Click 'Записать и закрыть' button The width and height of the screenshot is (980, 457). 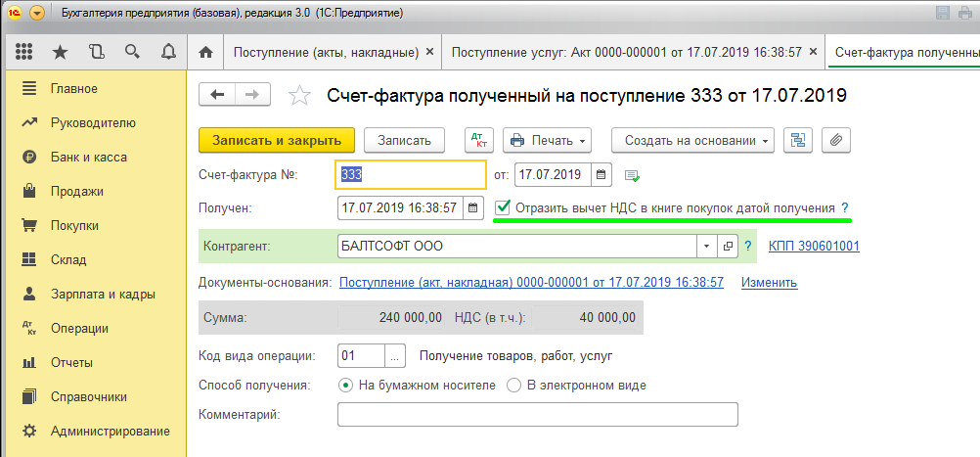(277, 141)
